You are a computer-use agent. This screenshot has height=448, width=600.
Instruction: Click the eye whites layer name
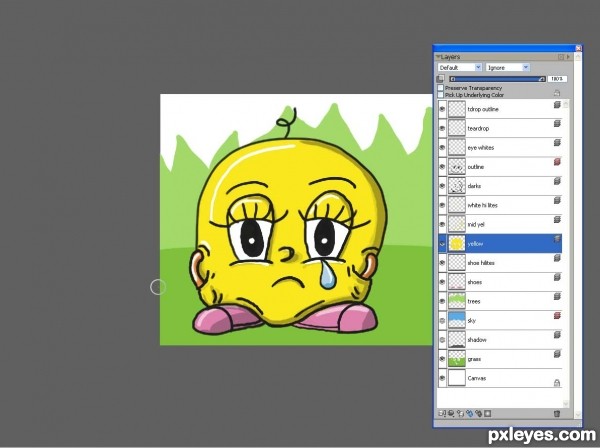481,147
